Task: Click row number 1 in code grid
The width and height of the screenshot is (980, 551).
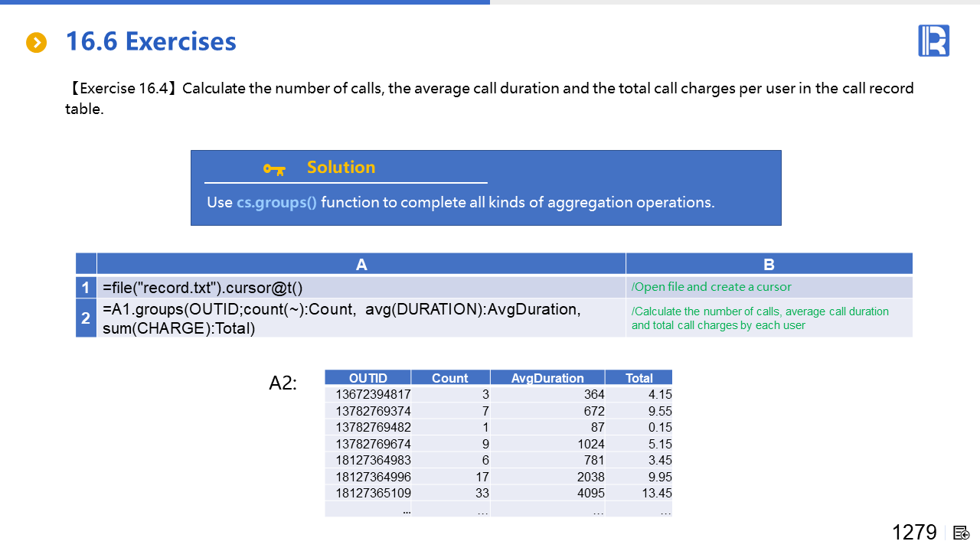Action: click(87, 288)
